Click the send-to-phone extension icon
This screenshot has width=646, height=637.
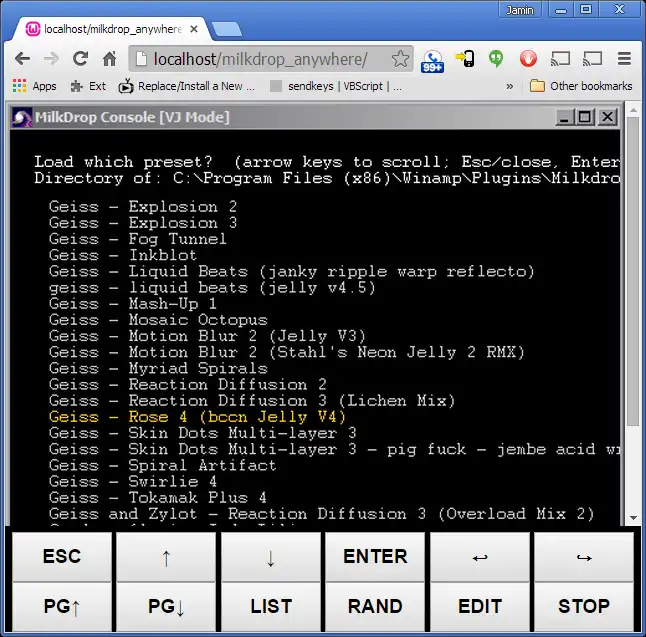click(465, 59)
